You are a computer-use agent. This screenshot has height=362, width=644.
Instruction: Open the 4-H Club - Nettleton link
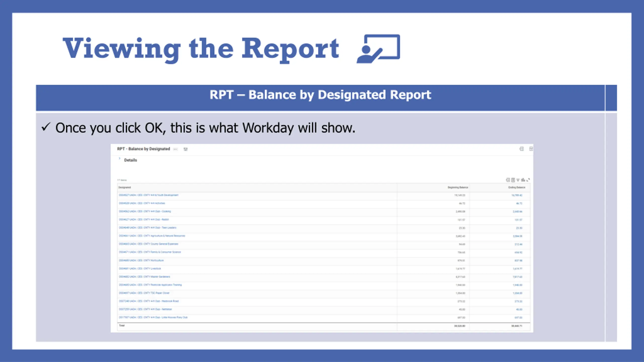tap(145, 309)
